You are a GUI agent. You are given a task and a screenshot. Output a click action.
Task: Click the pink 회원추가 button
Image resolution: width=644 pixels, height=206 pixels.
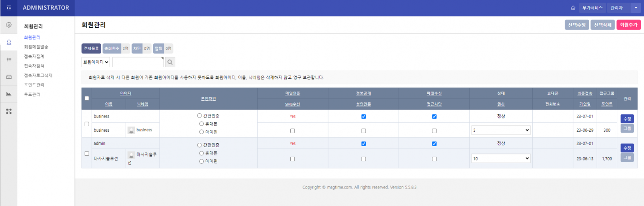click(628, 25)
